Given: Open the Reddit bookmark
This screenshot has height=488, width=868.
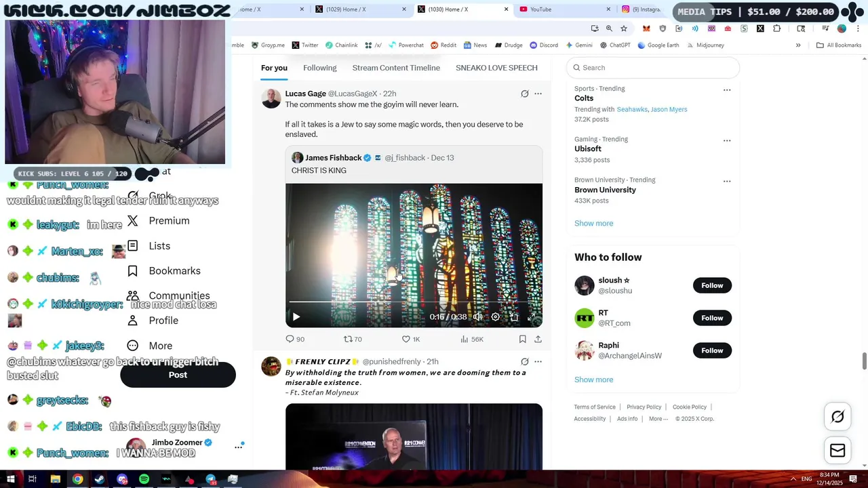Looking at the screenshot, I should 443,45.
